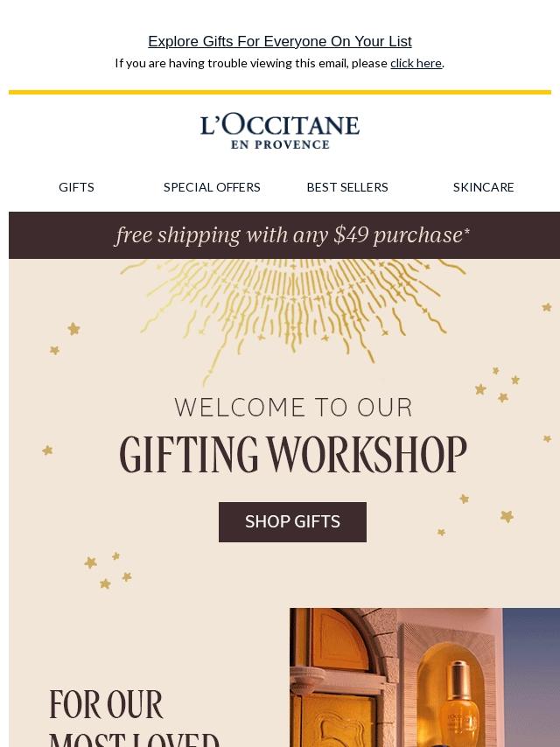Viewport: 560px width, 747px height.
Task: Open the BEST SELLERS menu item
Action: coord(347,187)
